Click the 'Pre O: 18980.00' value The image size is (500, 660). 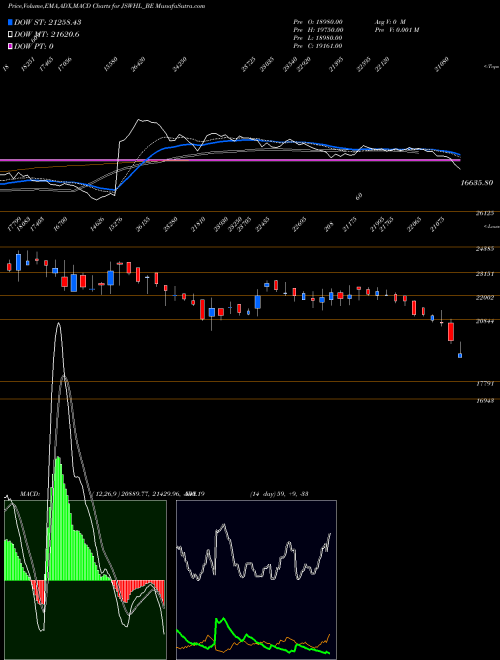pos(318,22)
